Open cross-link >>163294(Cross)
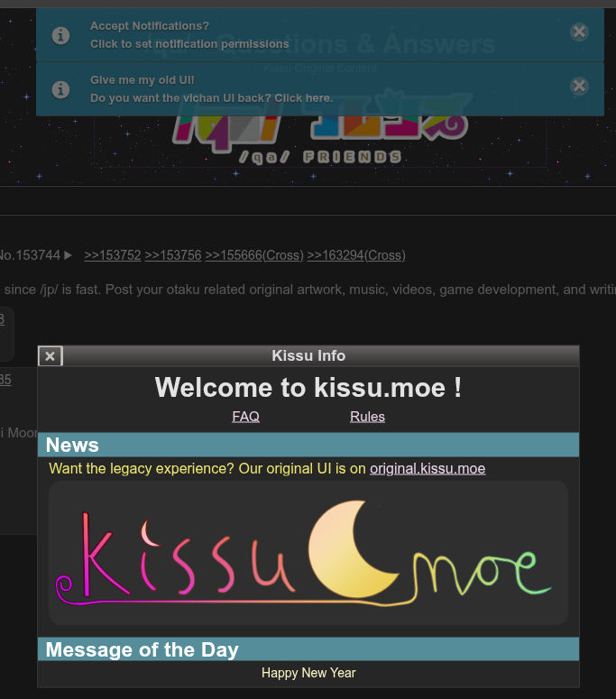The width and height of the screenshot is (616, 699). (356, 255)
